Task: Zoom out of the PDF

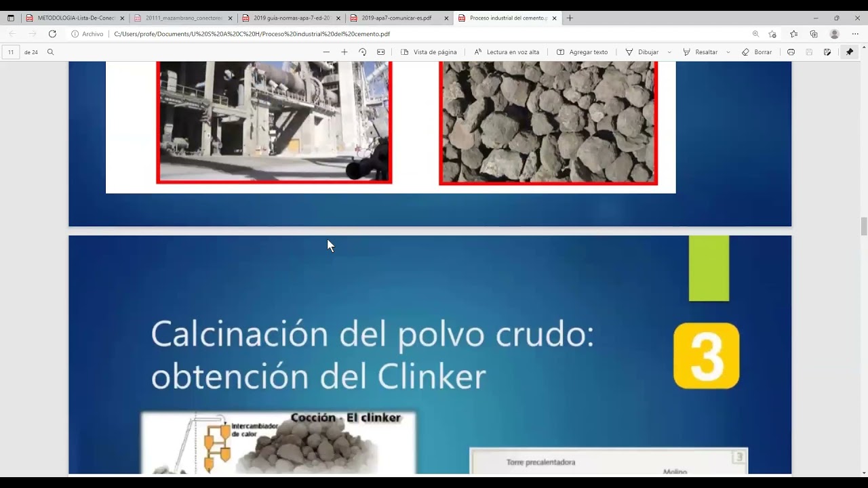Action: [x=326, y=52]
